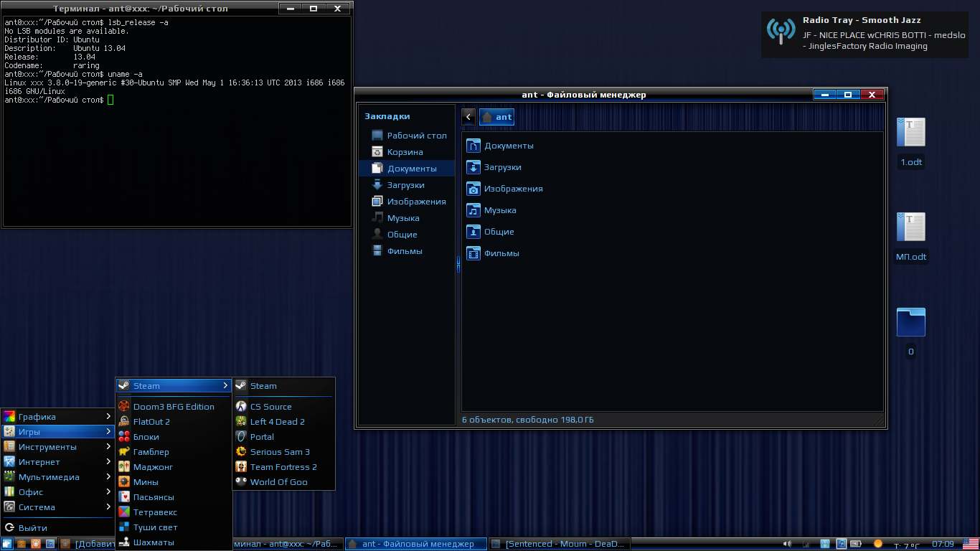Viewport: 980px width, 551px height.
Task: Click status bar '6 объектов, свободно 198,0 ГБ'
Action: tap(527, 420)
